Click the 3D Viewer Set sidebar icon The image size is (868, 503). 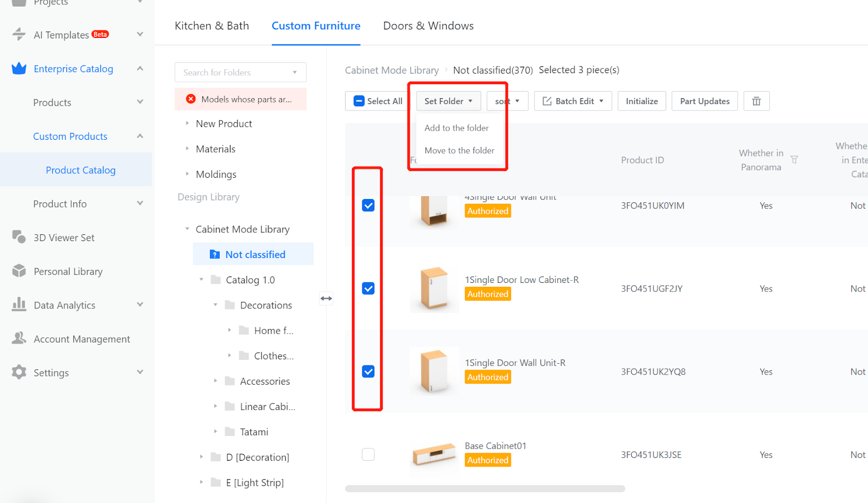(x=19, y=237)
